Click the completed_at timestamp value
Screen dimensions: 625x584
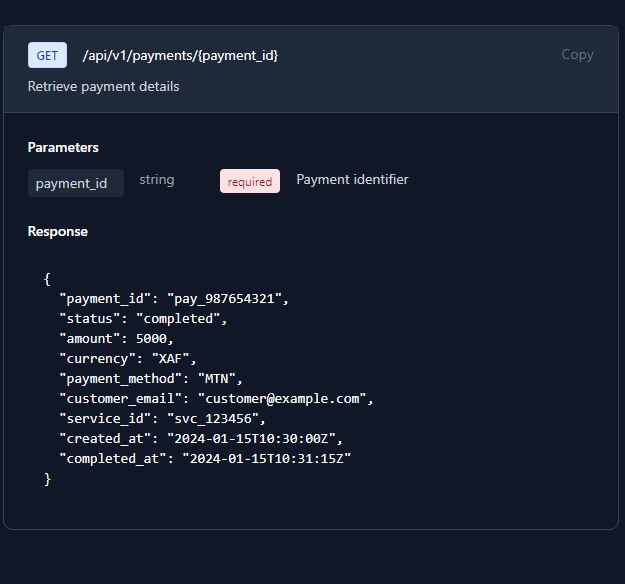click(266, 458)
